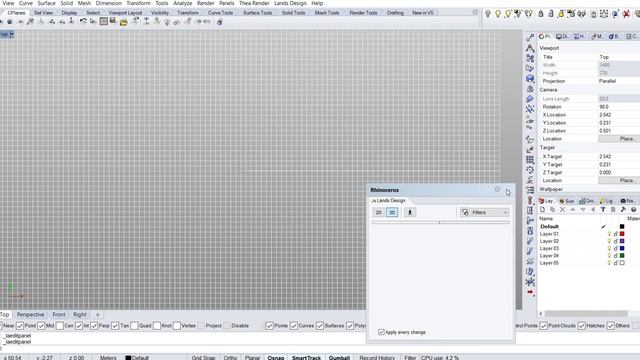The width and height of the screenshot is (640, 360).
Task: Click the walk mode person icon in Lands Design panel
Action: click(410, 212)
